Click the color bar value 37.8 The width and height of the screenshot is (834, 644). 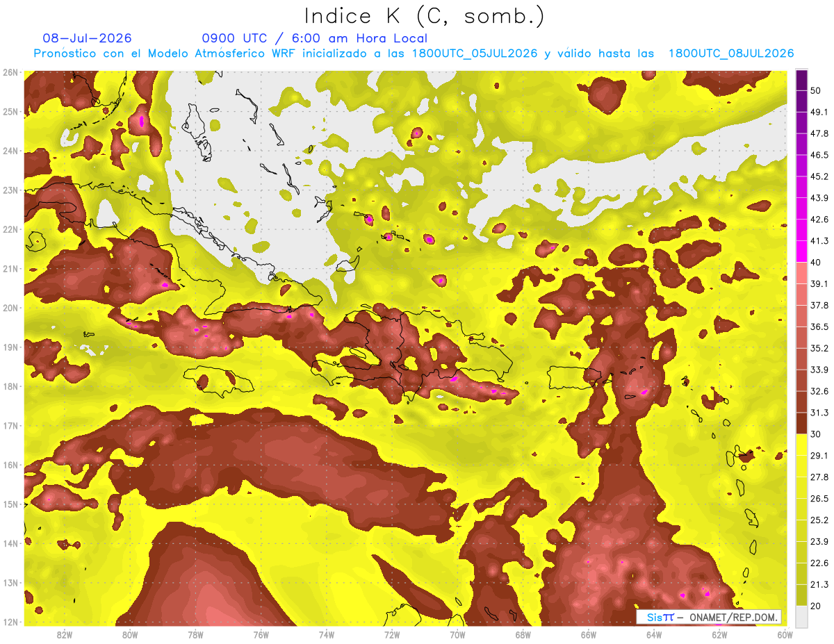click(x=819, y=305)
